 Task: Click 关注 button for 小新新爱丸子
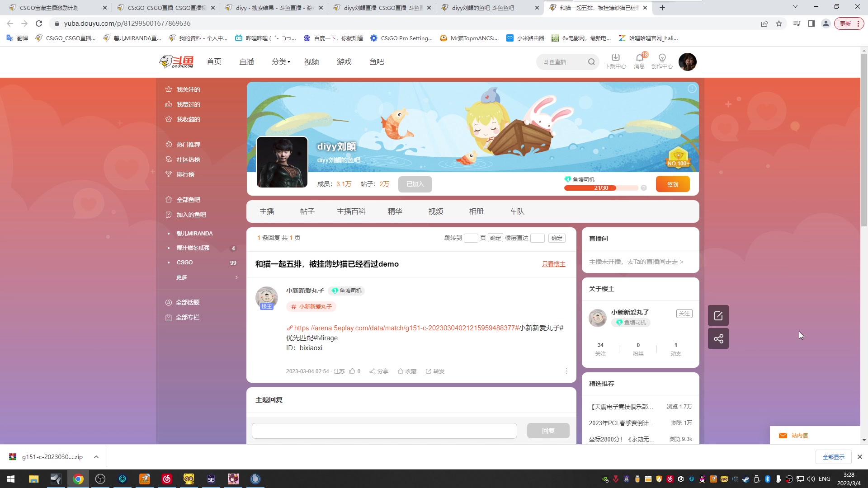tap(684, 314)
